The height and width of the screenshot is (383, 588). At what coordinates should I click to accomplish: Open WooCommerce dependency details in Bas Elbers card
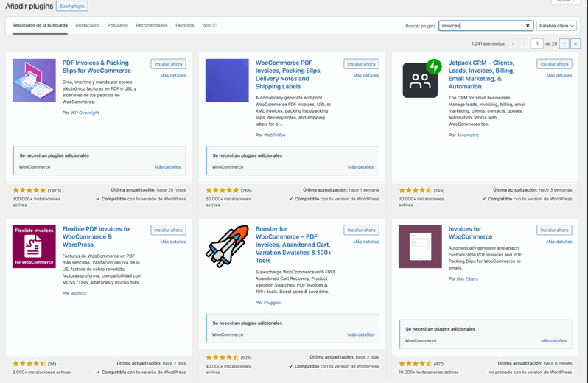553,341
